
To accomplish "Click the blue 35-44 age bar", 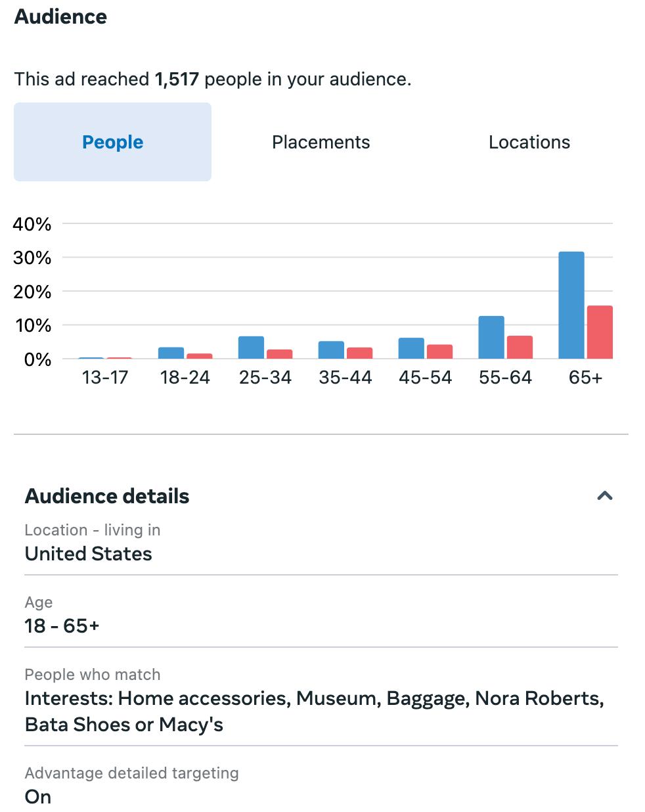I will click(331, 350).
